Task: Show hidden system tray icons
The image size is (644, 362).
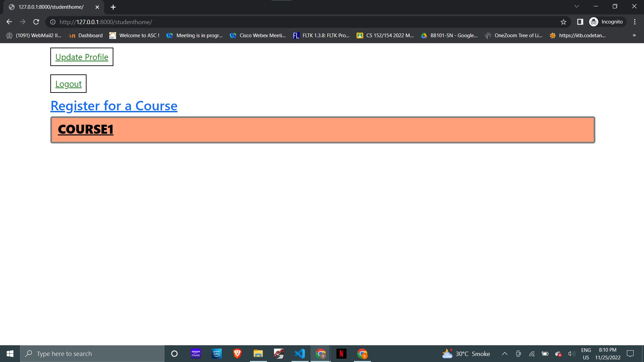Action: (x=504, y=354)
